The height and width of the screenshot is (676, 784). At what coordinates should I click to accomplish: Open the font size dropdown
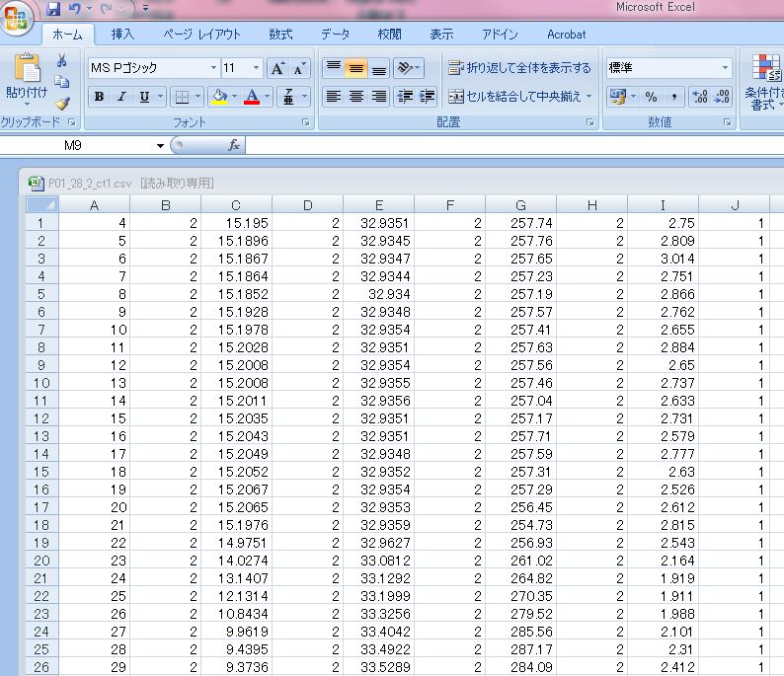tap(257, 68)
